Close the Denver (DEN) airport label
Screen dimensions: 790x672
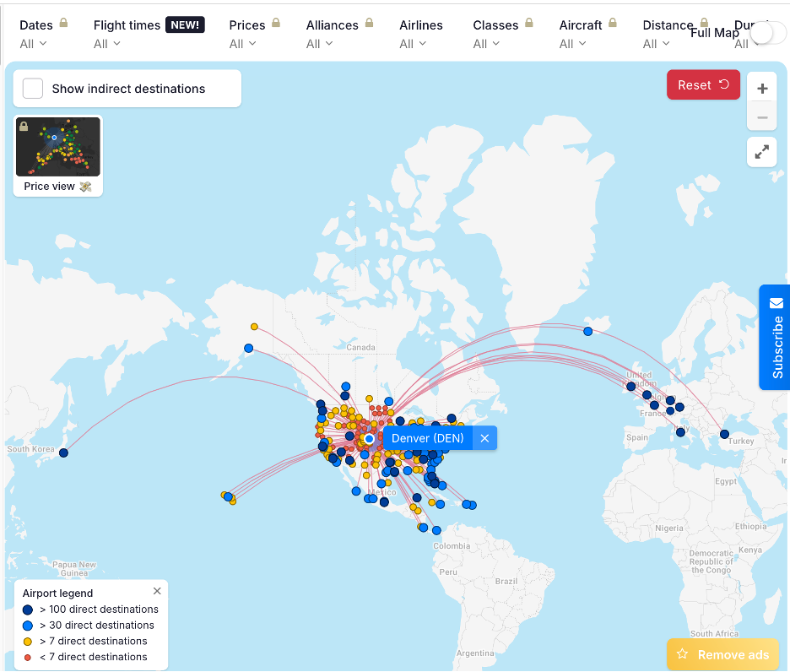(484, 438)
